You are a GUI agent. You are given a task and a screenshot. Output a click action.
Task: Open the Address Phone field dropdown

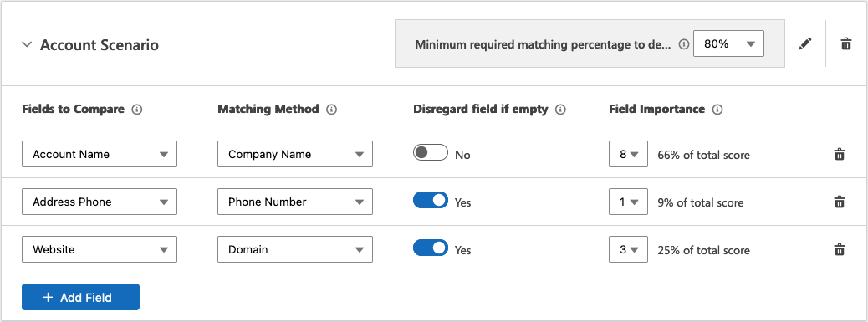point(100,202)
